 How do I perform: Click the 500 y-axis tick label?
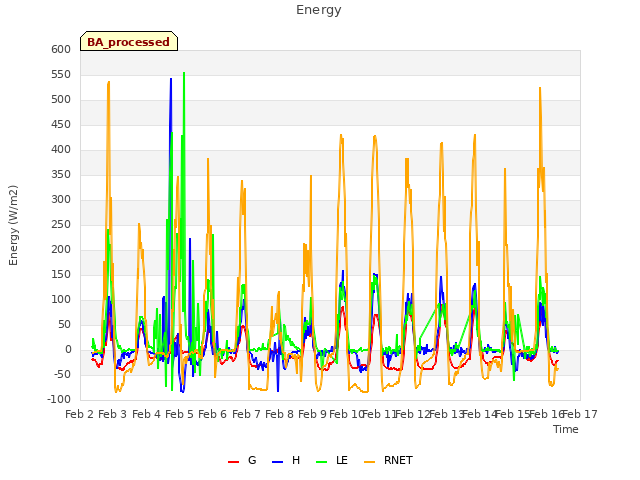tap(61, 99)
